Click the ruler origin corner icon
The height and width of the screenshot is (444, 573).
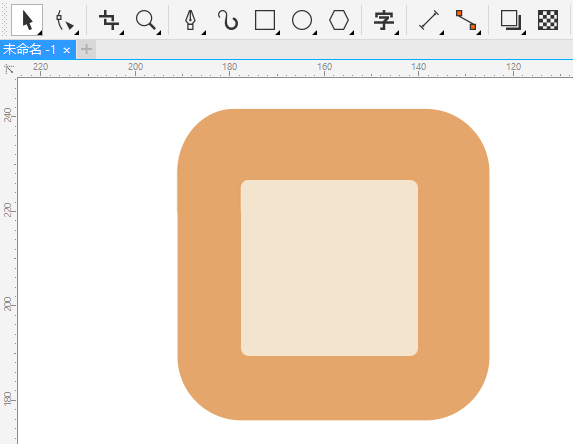9,68
